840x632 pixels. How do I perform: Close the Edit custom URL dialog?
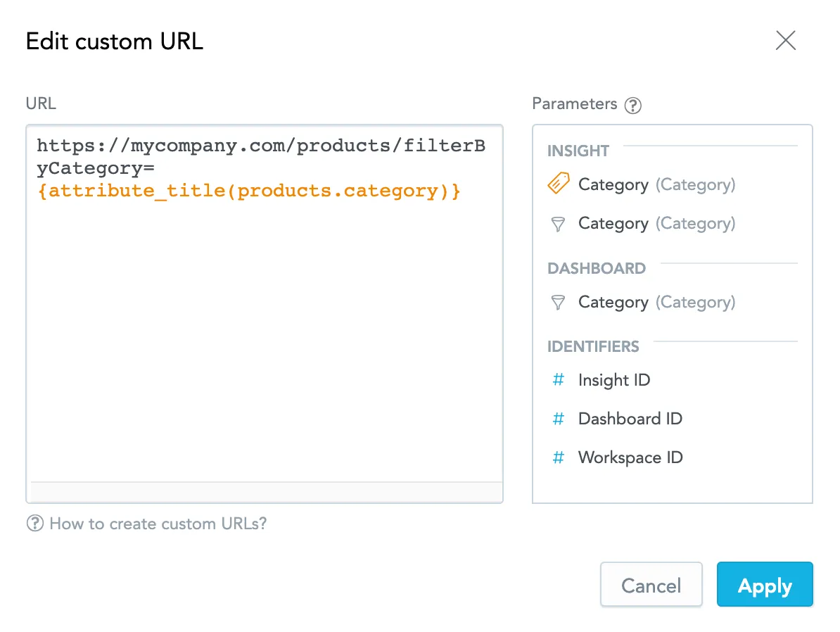coord(786,41)
